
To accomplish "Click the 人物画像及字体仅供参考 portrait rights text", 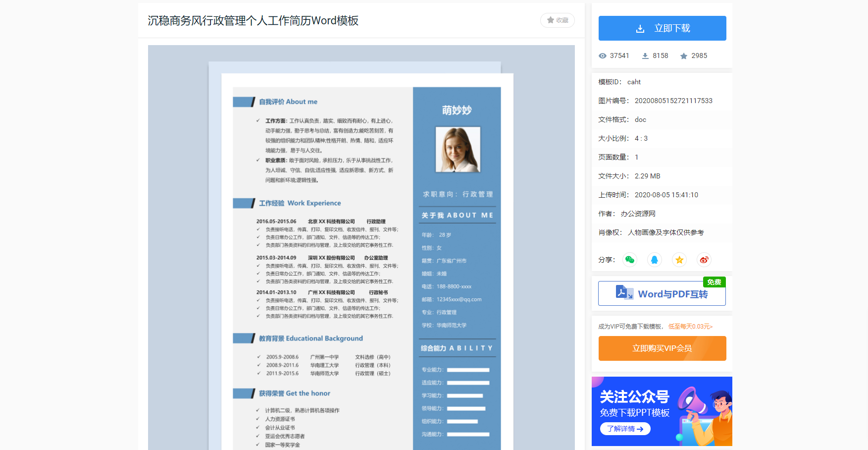I will pos(666,232).
